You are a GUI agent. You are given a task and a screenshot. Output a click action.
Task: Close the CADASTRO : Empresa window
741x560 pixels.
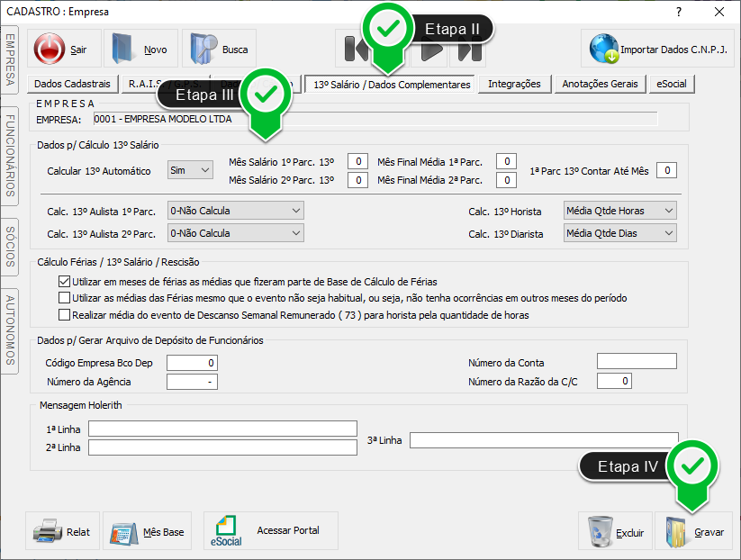click(719, 12)
